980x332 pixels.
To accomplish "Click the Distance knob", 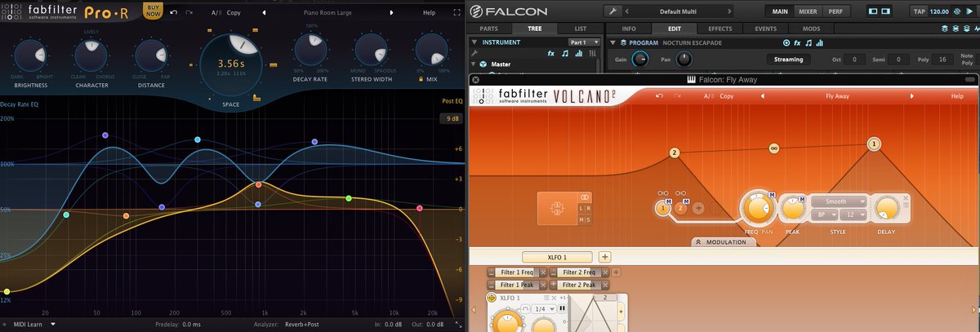I will tap(150, 55).
